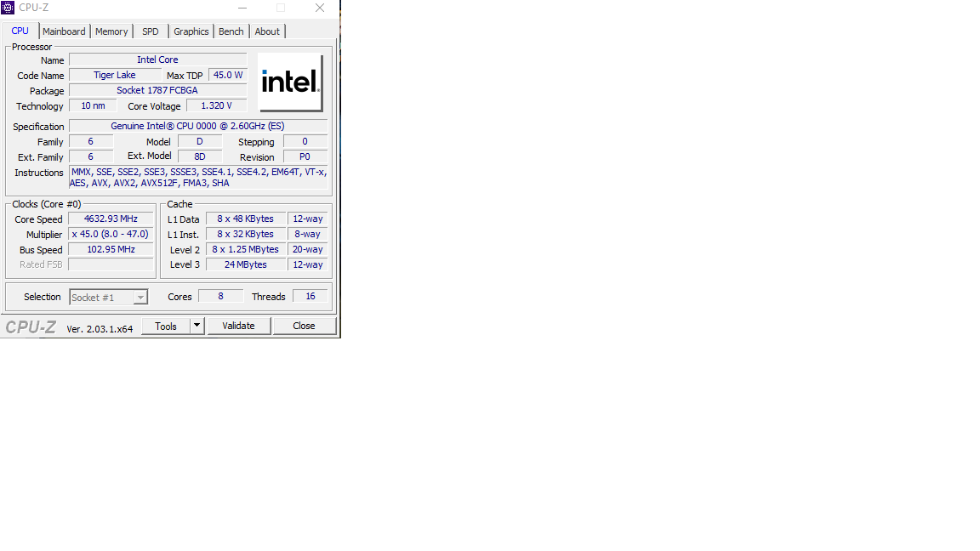Image resolution: width=980 pixels, height=551 pixels.
Task: Open the SPD tab
Action: click(150, 31)
